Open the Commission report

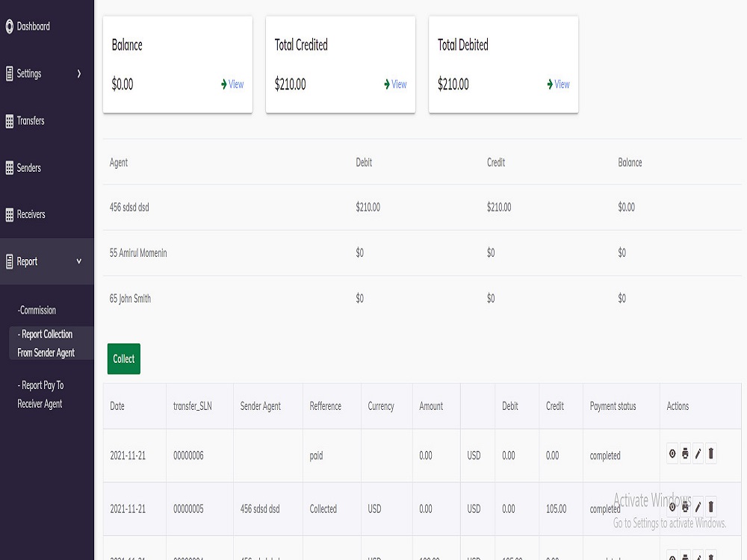37,311
